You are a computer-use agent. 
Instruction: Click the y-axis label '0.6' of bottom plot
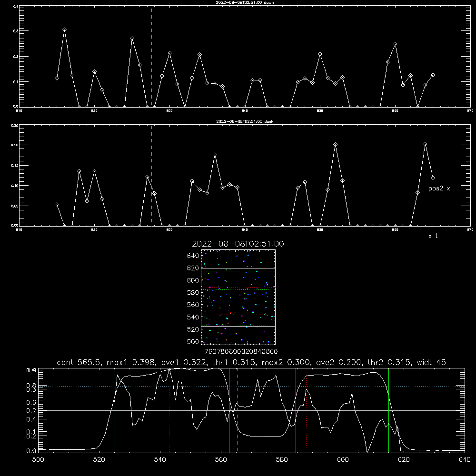click(31, 402)
